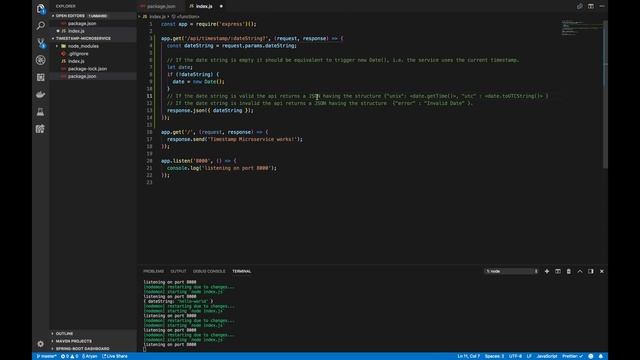Click the Aryan account in status bar
640x360 pixels.
pyautogui.click(x=90, y=356)
